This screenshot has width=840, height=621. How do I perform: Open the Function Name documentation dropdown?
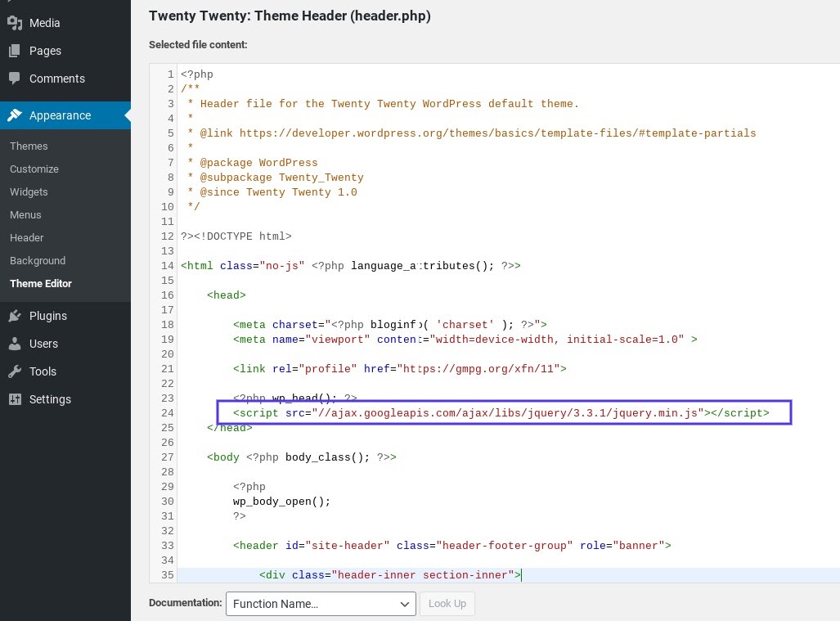[x=321, y=604]
